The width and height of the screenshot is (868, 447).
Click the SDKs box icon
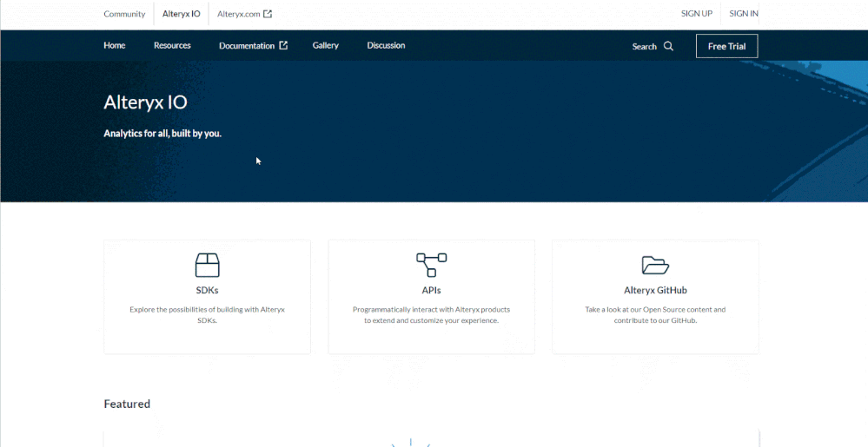pyautogui.click(x=207, y=265)
